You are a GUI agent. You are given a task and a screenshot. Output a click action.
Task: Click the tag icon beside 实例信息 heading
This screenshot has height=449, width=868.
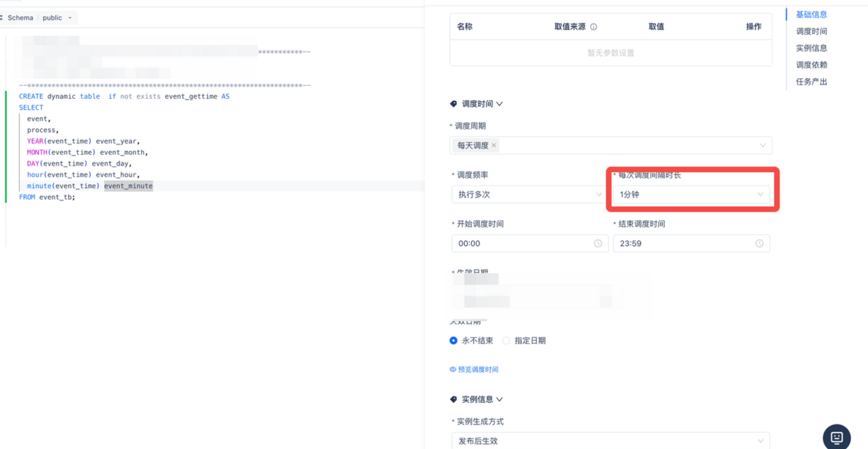pyautogui.click(x=453, y=399)
